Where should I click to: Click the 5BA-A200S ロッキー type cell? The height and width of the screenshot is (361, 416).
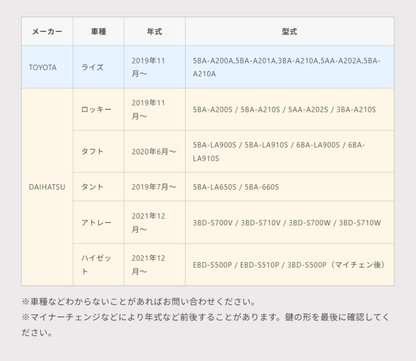coord(289,109)
